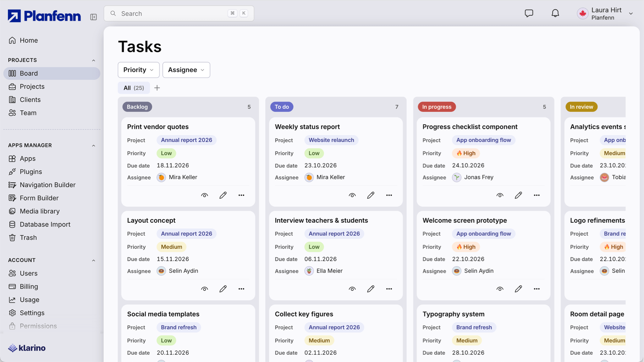Edit the Print vendor quotes task

223,195
